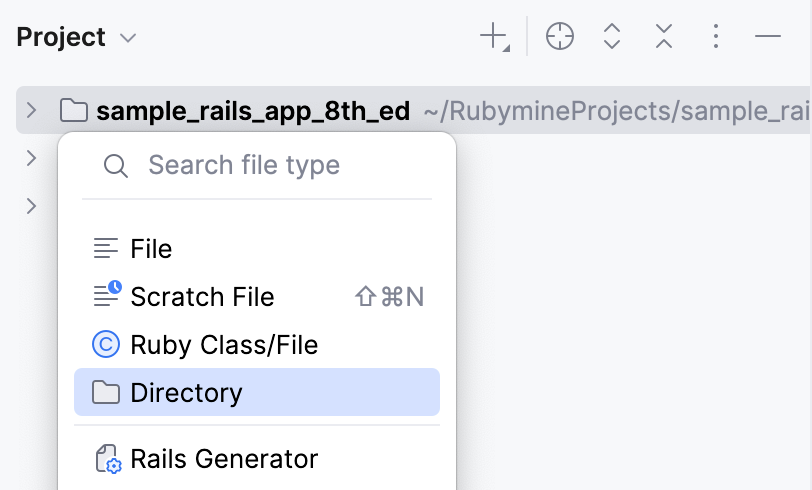Click the magnifier icon in search field
The image size is (812, 490).
116,166
